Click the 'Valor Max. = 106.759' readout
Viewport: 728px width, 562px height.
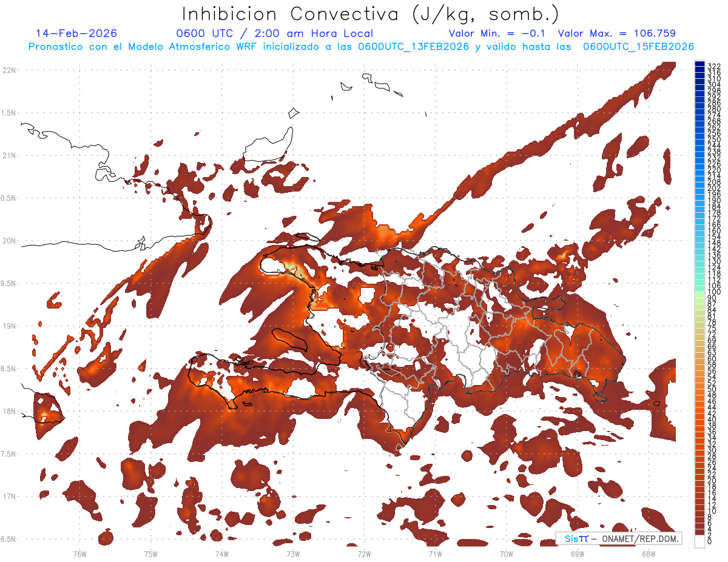616,33
